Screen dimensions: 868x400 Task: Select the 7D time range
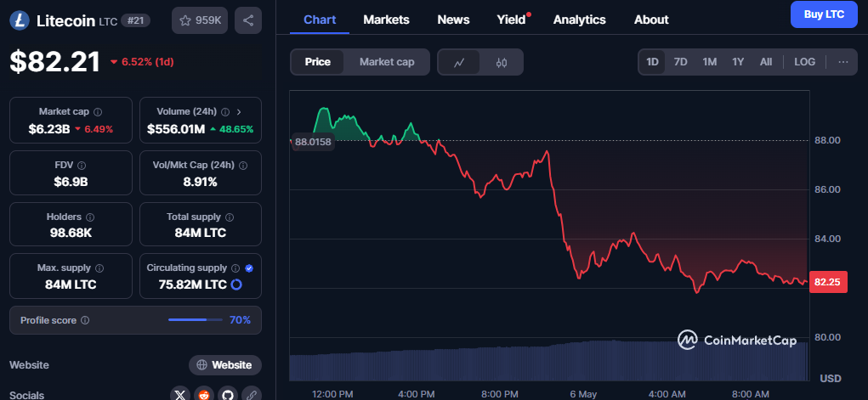click(680, 62)
